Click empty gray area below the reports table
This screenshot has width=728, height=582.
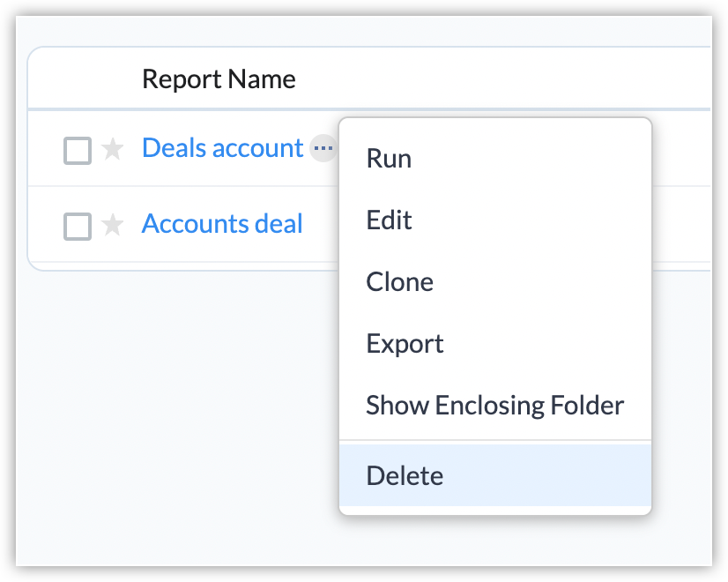point(176,397)
